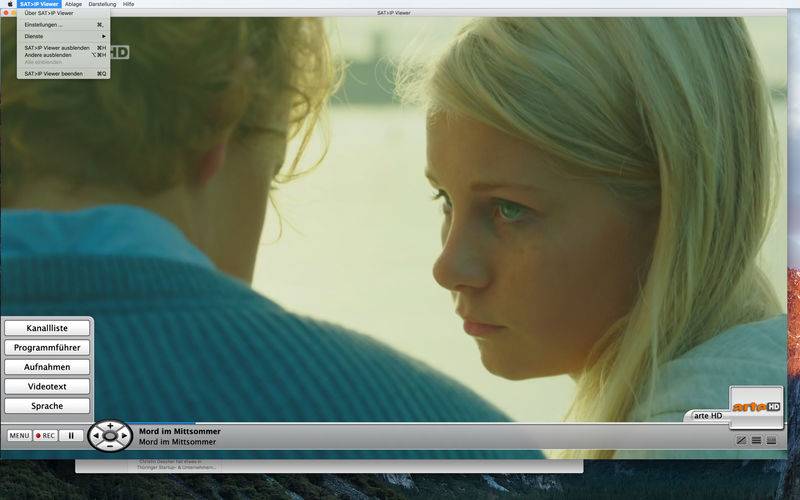Choose SAT>IP Viewer beenden
The image size is (800, 500).
63,73
